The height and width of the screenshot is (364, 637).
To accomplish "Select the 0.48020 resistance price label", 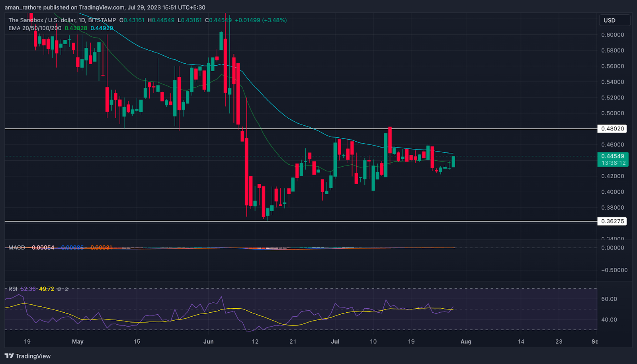I will pos(612,128).
